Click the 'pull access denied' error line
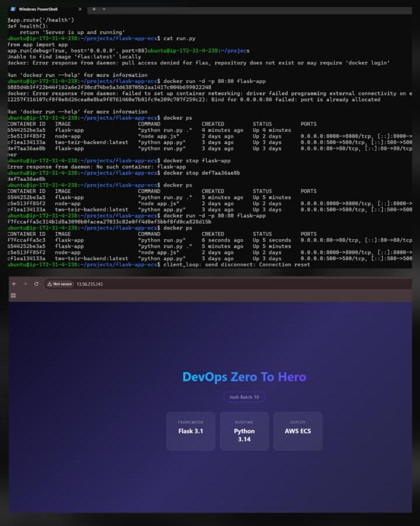420x526 pixels. [198, 63]
